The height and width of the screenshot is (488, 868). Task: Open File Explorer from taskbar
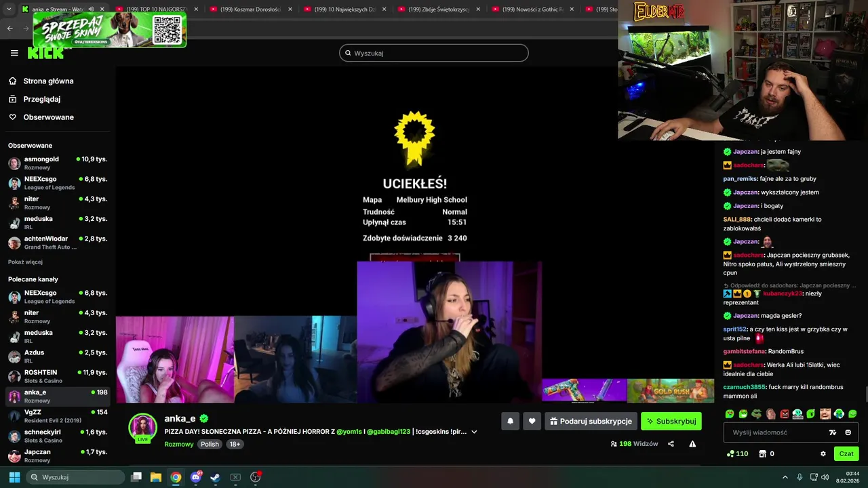(x=156, y=477)
